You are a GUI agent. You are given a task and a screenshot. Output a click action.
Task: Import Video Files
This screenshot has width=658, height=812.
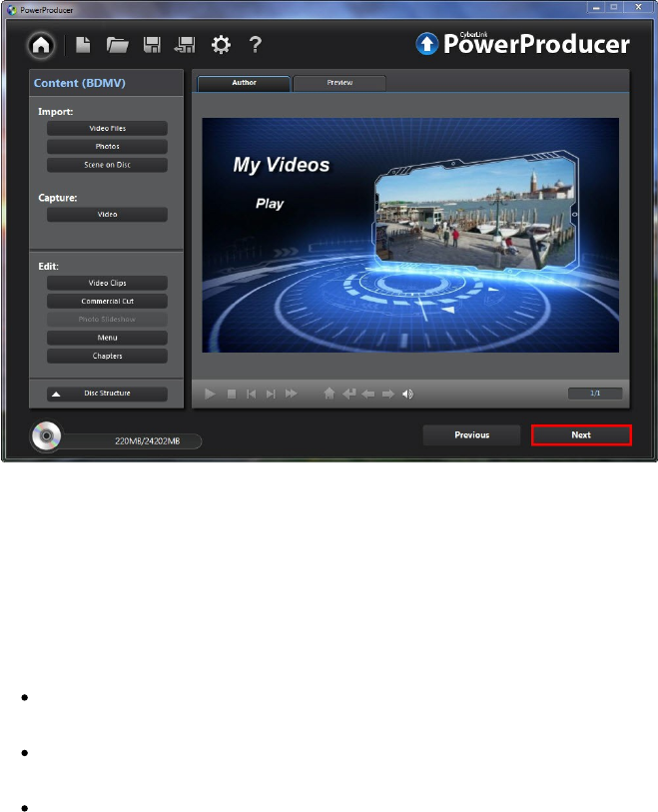107,129
